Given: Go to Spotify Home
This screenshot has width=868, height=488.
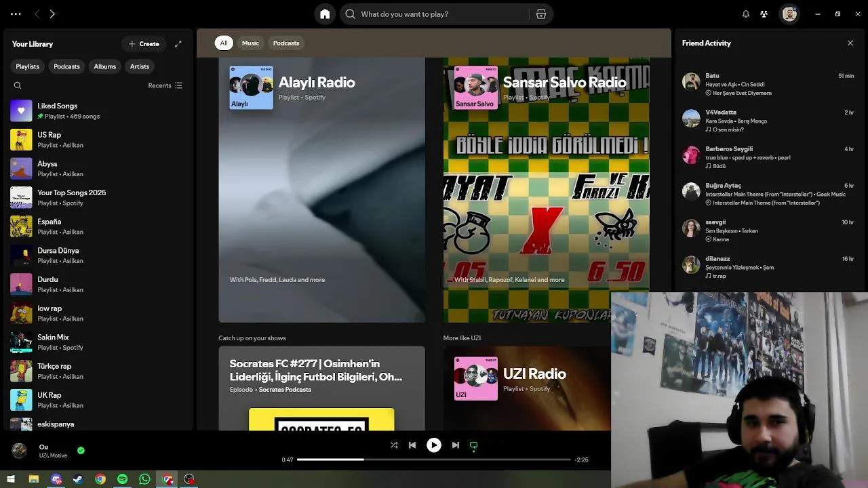Looking at the screenshot, I should pos(325,14).
